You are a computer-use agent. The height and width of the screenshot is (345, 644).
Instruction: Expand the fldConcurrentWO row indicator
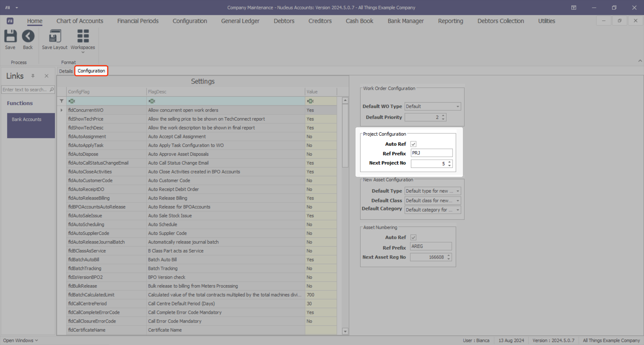(x=62, y=110)
